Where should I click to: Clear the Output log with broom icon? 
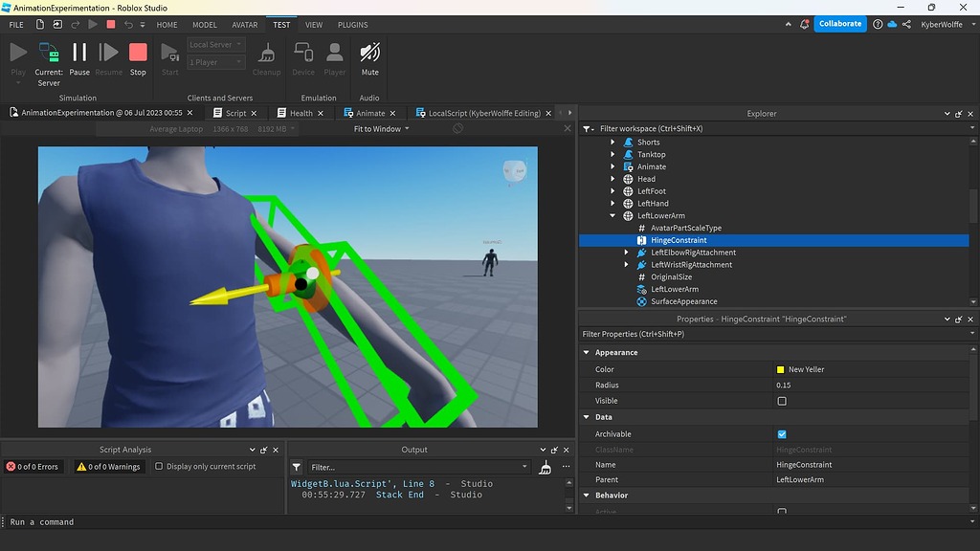coord(544,467)
